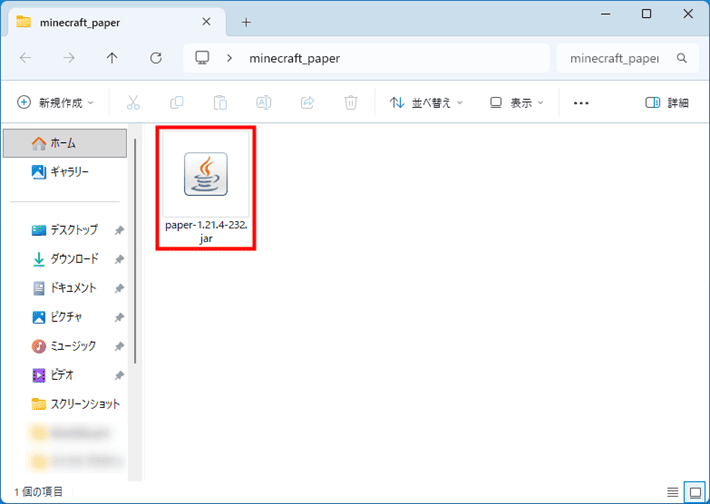Switch to details list view icon

click(673, 492)
